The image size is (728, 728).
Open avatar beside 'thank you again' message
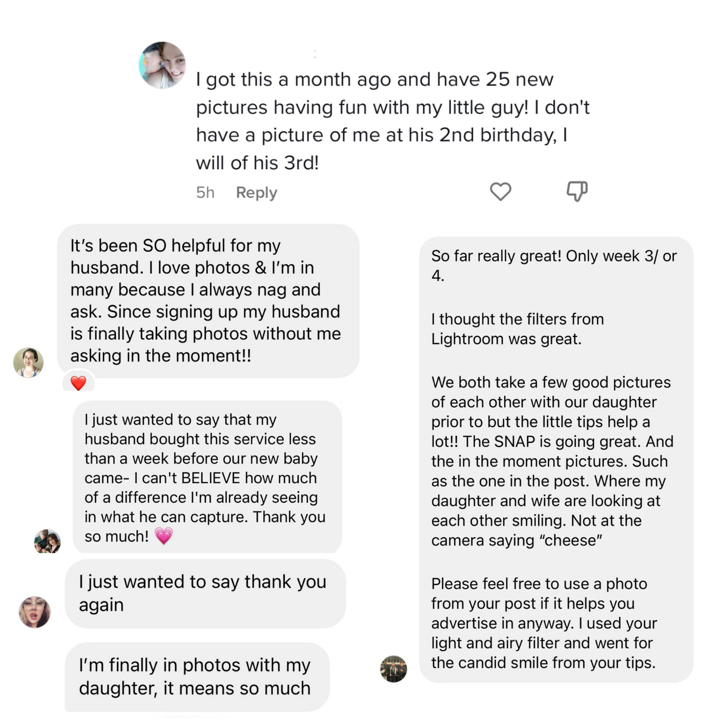(x=34, y=612)
